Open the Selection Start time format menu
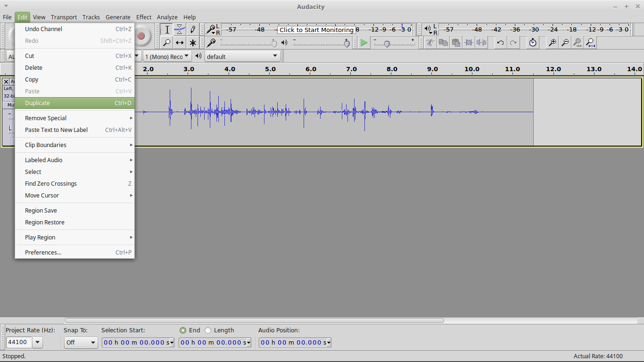Screen dimensions: 644x362 (172, 343)
